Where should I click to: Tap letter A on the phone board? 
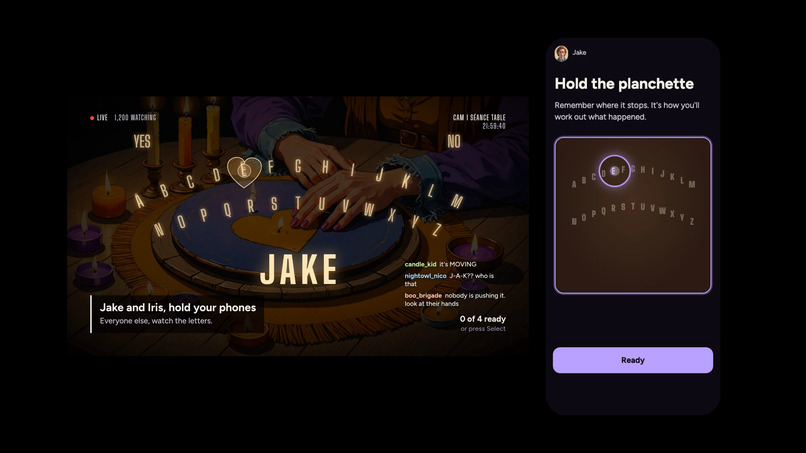(574, 185)
